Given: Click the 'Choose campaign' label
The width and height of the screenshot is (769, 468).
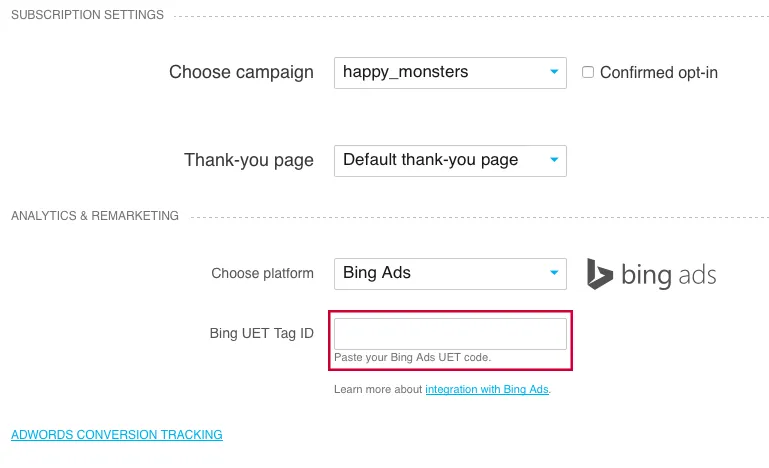Looking at the screenshot, I should point(241,72).
